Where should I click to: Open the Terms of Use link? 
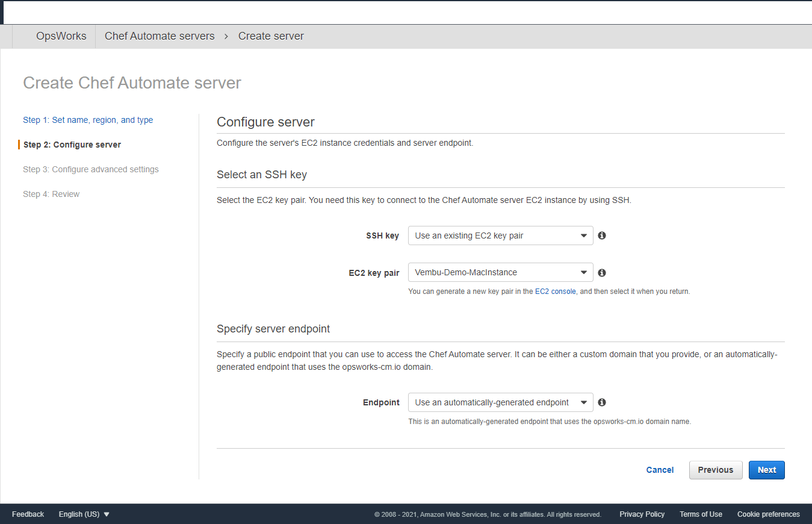click(x=701, y=514)
